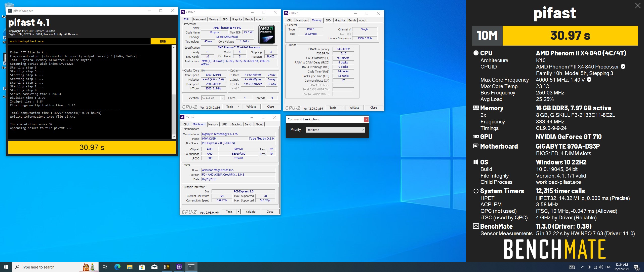Open CPU-Z taskbar icon

(x=179, y=267)
